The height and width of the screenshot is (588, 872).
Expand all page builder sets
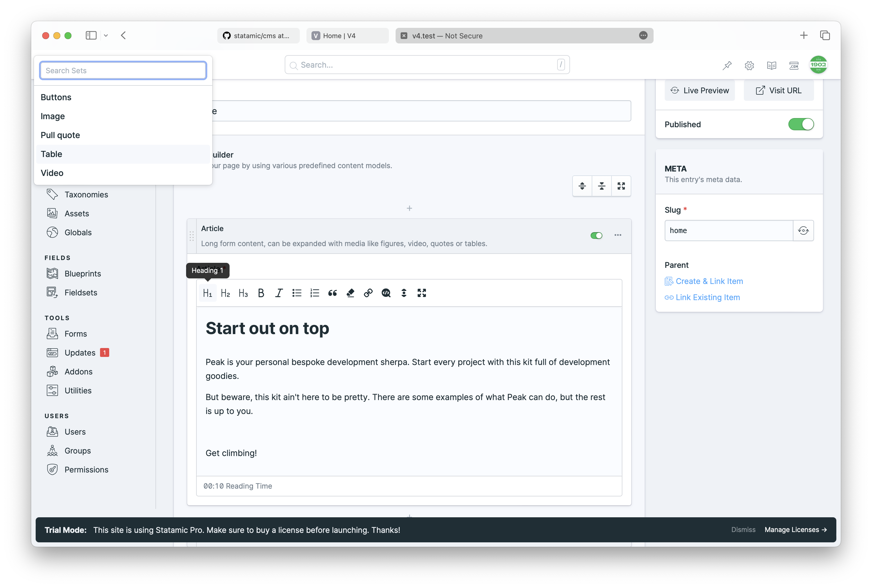coord(582,186)
